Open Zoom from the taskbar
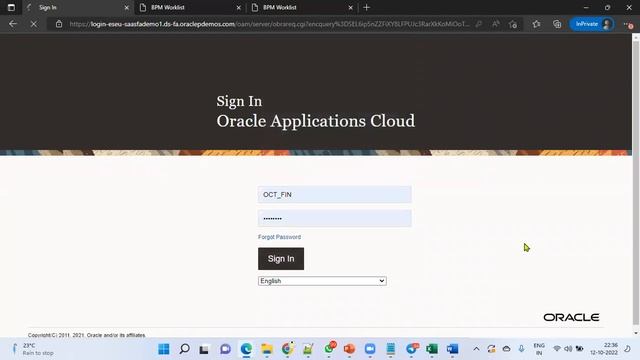This screenshot has width=640, height=360. click(x=370, y=349)
